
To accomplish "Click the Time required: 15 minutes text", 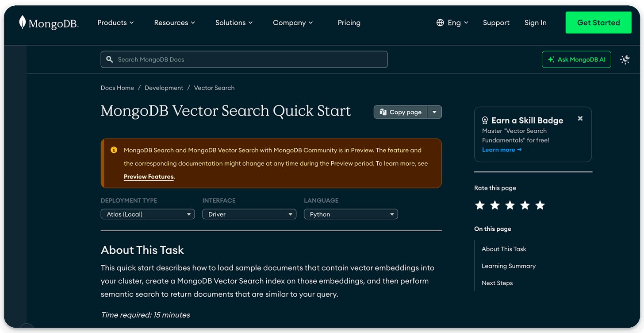I will pos(146,315).
